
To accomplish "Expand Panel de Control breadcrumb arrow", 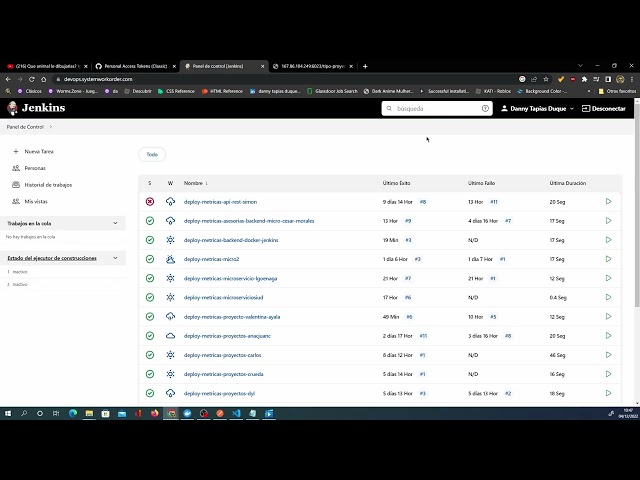I will pos(51,127).
